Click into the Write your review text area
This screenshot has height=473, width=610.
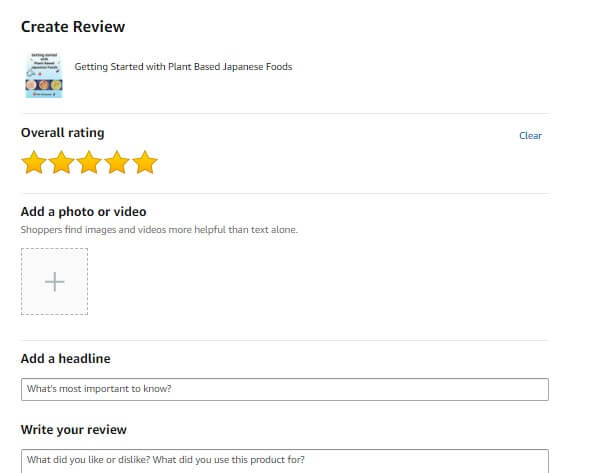click(285, 461)
